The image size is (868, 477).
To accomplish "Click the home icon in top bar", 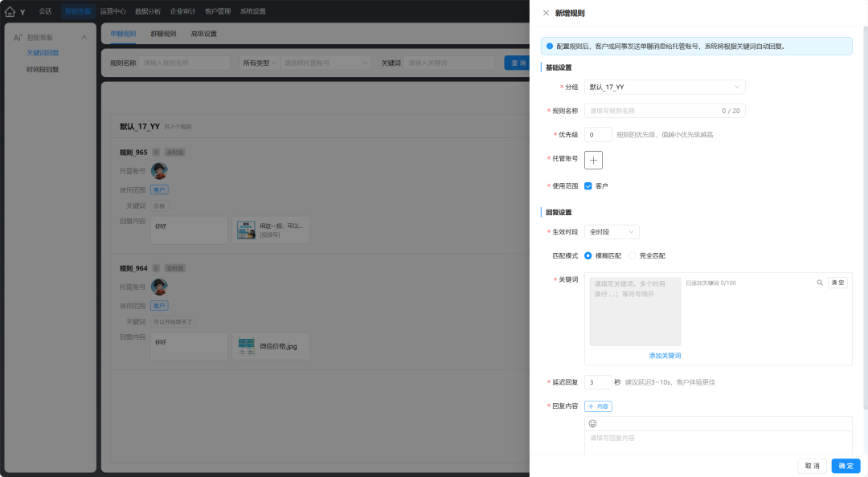I will point(10,11).
